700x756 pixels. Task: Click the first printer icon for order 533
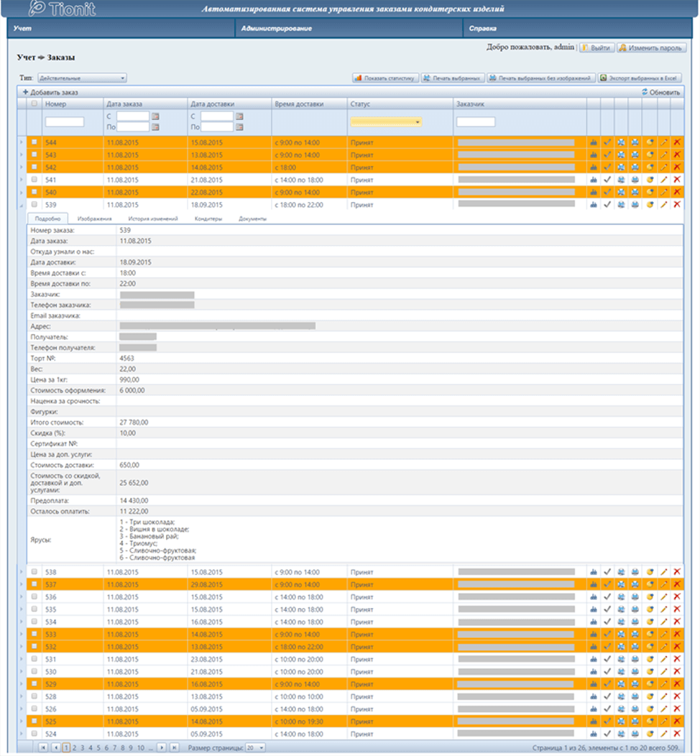pos(622,634)
